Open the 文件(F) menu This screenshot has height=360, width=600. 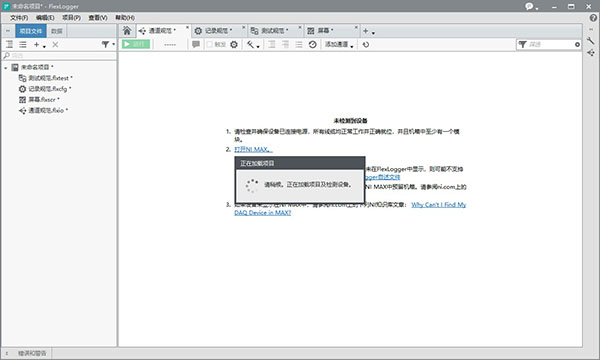19,18
